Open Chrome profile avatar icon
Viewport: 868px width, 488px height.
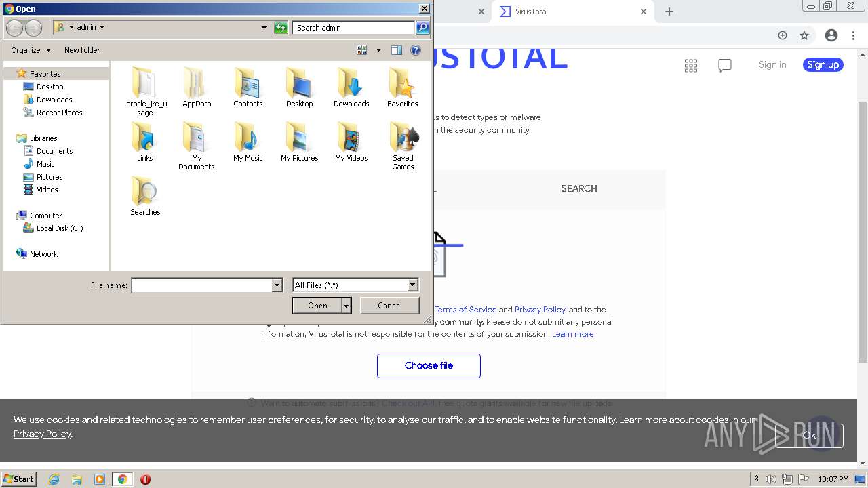[x=831, y=35]
